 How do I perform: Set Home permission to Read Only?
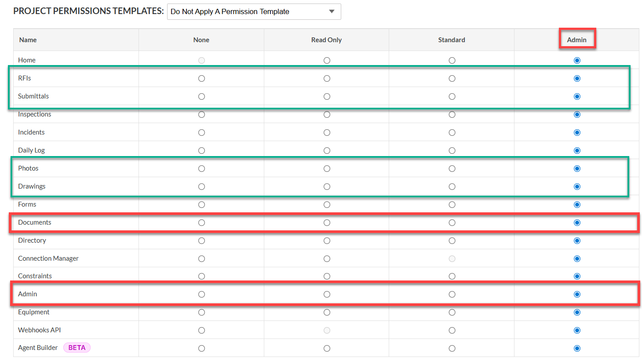tap(327, 61)
